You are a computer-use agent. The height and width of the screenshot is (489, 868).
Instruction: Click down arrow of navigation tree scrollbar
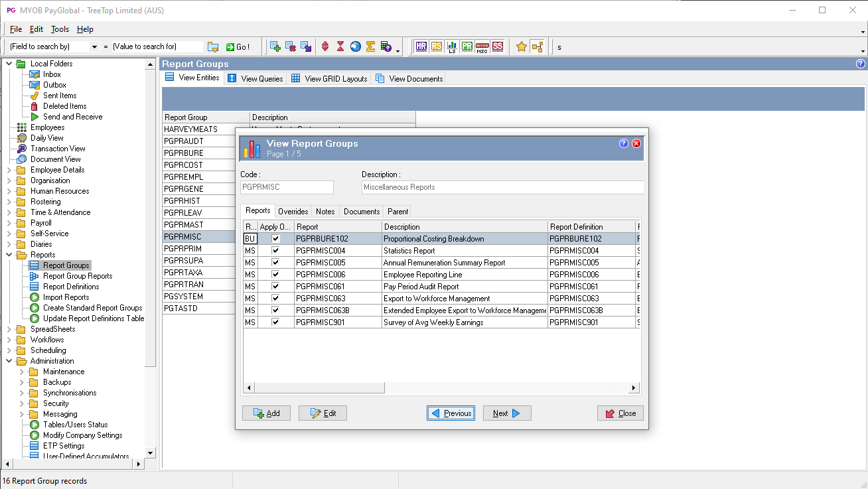click(151, 453)
